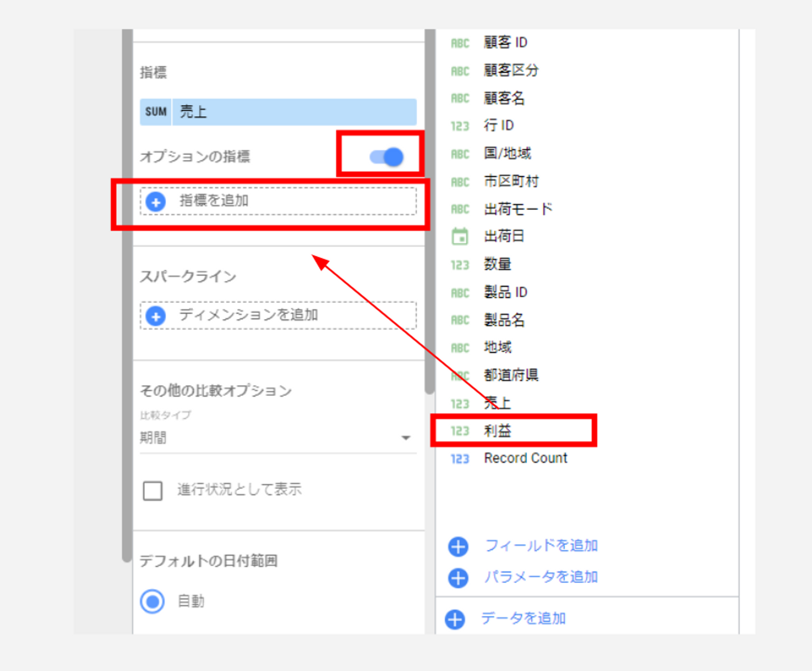Select the 自動 date range radio button

pos(152,602)
